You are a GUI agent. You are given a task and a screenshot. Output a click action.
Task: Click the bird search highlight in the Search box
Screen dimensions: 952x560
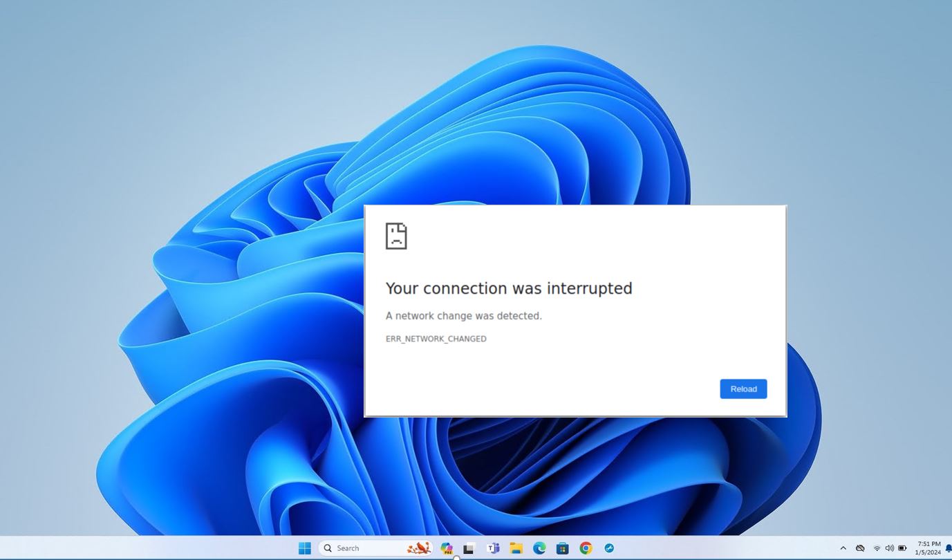[419, 548]
